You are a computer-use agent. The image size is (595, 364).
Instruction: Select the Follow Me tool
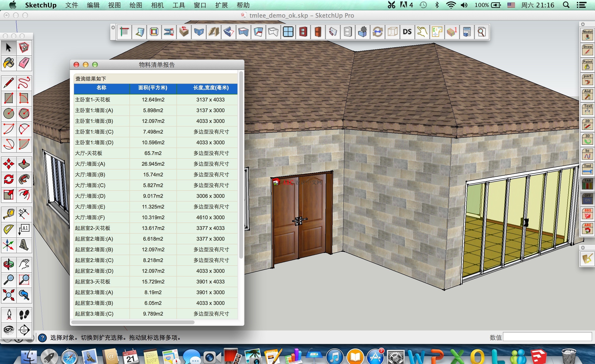(x=24, y=179)
